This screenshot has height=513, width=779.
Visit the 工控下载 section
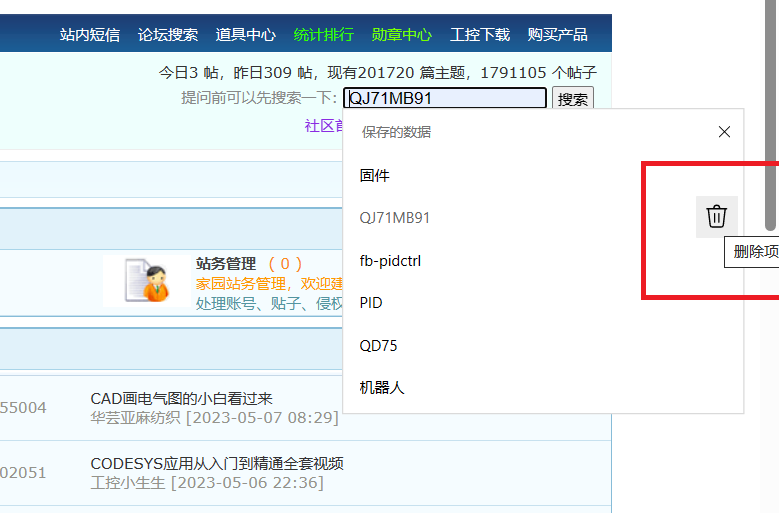(480, 35)
